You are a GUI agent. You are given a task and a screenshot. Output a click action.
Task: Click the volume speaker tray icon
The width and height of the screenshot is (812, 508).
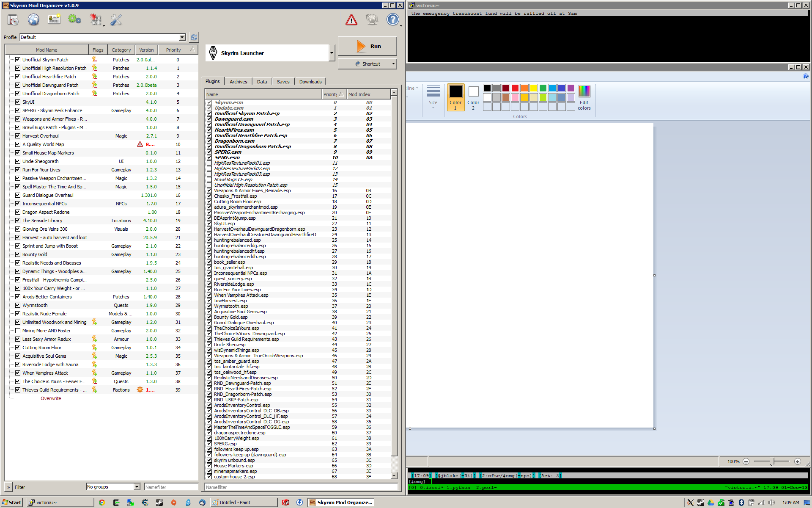[x=772, y=502]
